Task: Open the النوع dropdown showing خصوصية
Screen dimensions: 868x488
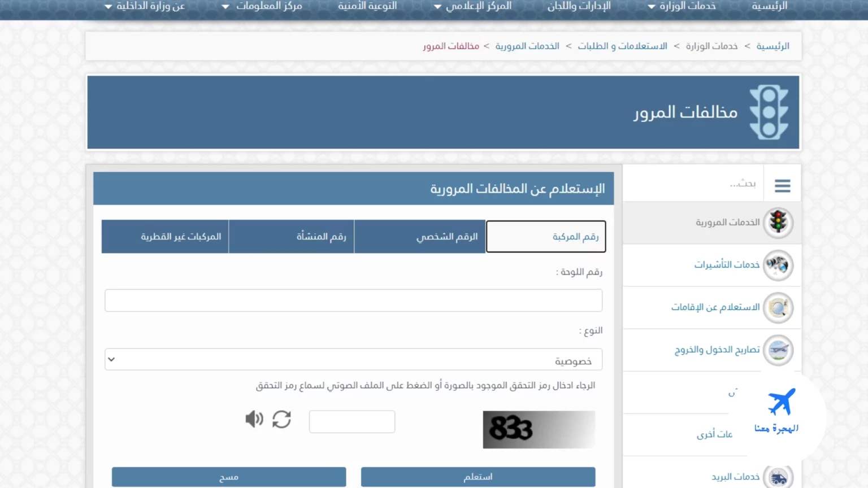Action: tap(353, 359)
